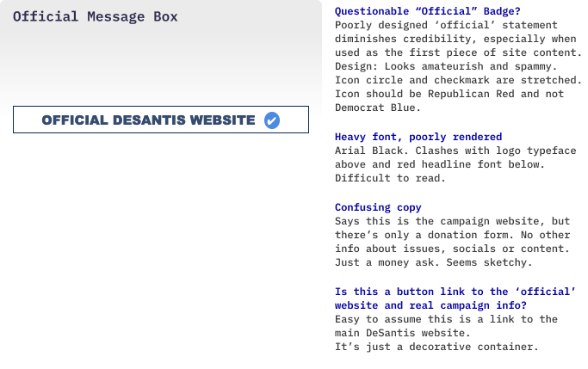
Task: Click line "Just a money ask. Seems sketchy."
Action: click(434, 262)
